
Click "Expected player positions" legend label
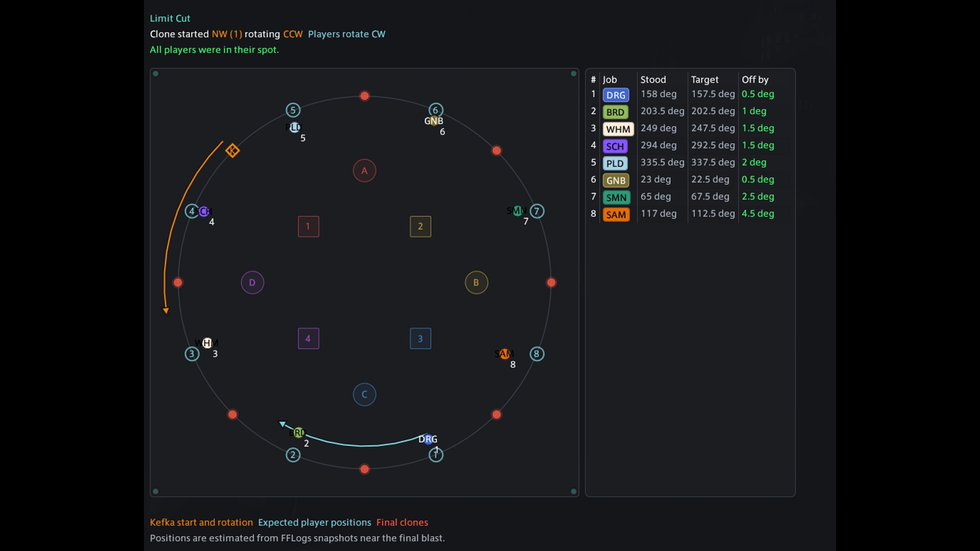pyautogui.click(x=314, y=522)
